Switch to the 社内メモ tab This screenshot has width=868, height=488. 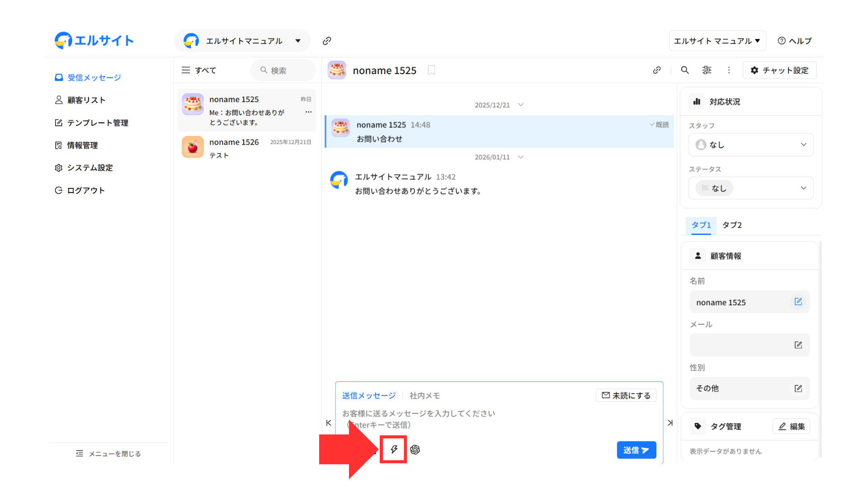click(x=425, y=396)
